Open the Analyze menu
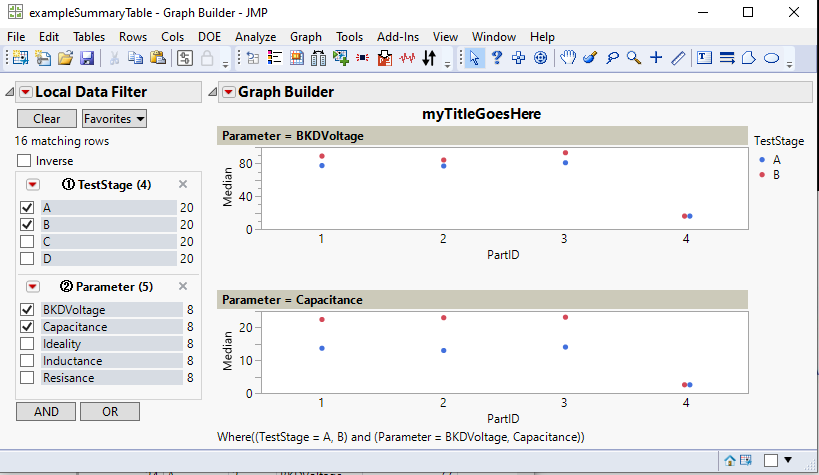This screenshot has height=475, width=819. [255, 37]
